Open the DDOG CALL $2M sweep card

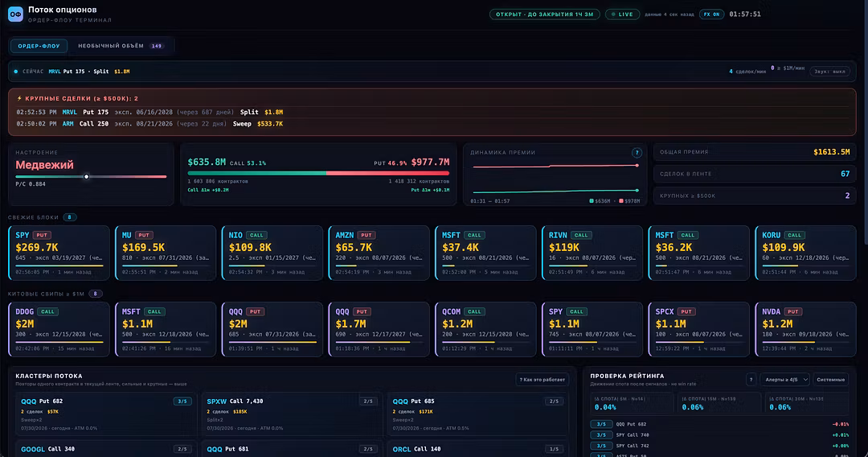pos(59,329)
